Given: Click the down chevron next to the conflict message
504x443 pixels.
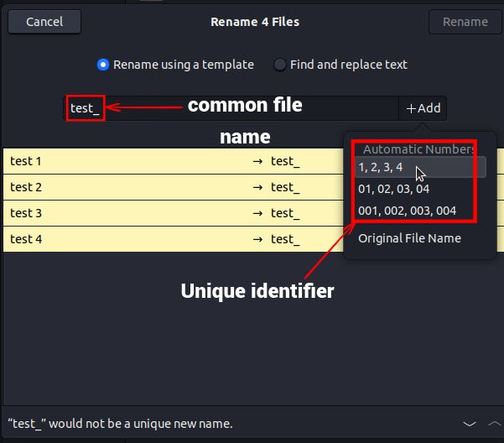Looking at the screenshot, I should pyautogui.click(x=470, y=424).
